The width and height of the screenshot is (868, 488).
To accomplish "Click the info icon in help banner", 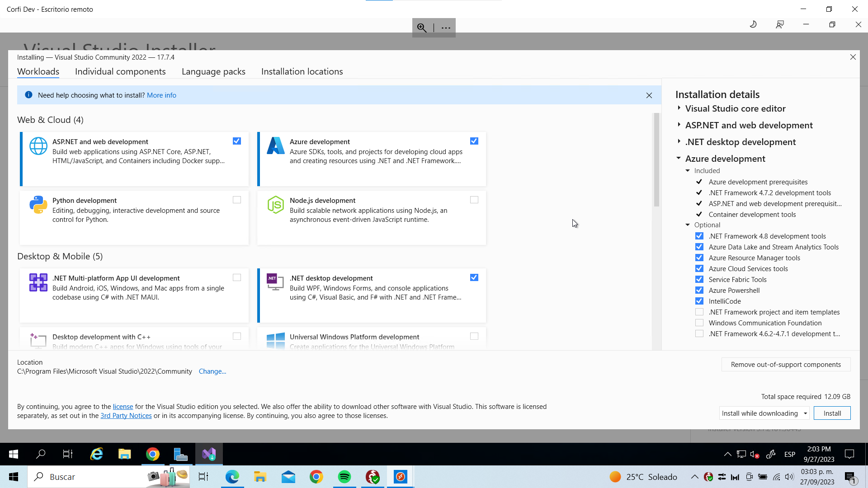I will point(28,95).
